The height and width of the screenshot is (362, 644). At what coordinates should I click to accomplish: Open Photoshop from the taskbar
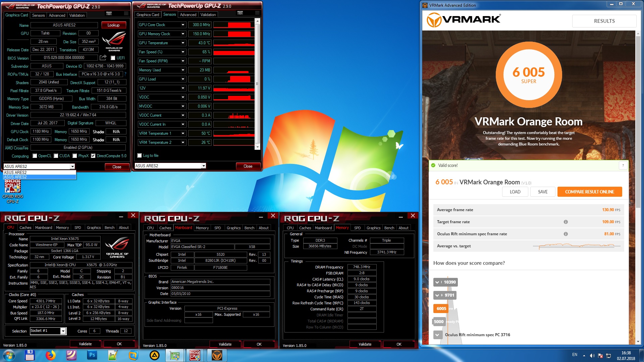tap(92, 355)
